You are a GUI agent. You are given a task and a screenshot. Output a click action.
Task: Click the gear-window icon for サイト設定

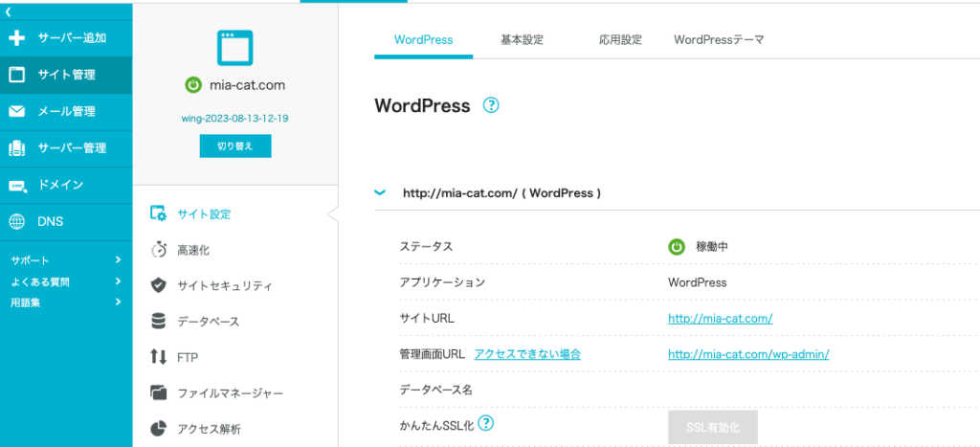(158, 213)
